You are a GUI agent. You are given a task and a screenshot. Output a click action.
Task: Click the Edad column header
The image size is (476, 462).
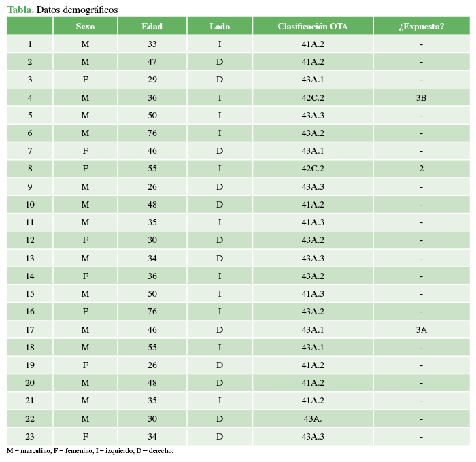pyautogui.click(x=152, y=27)
